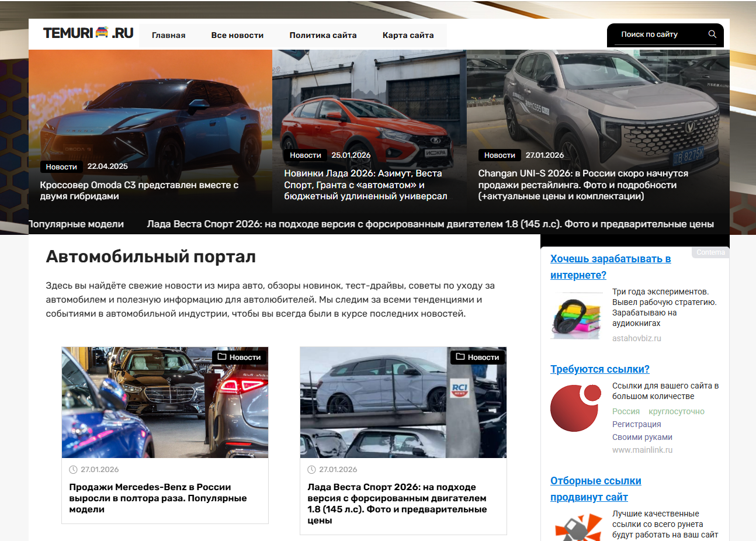Open the Omoda C3 crossover article headline
This screenshot has width=756, height=541.
(x=139, y=190)
